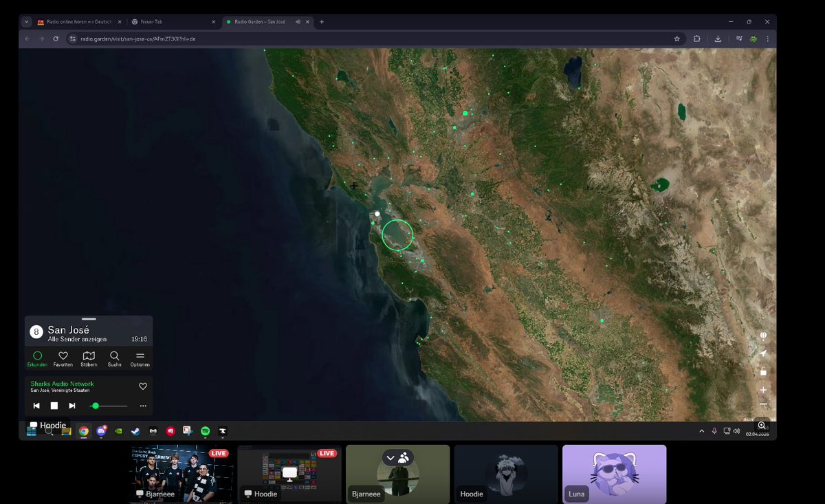Go forward in browser

pos(42,39)
